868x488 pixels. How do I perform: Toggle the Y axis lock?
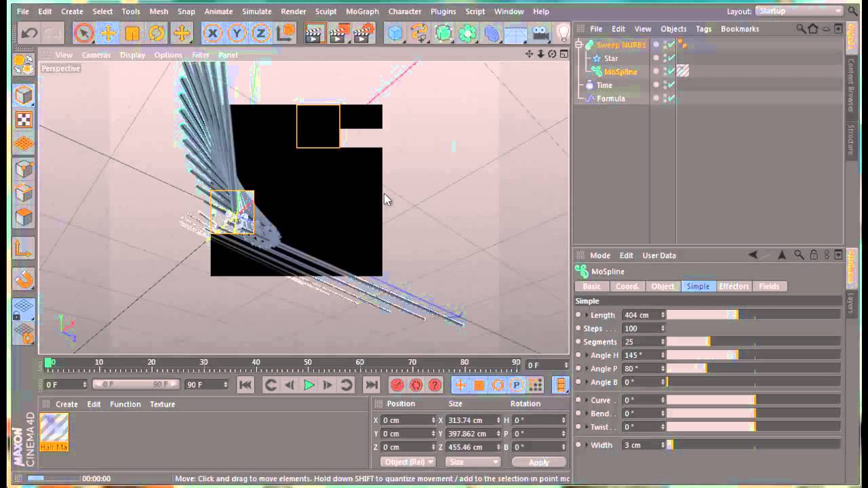tap(237, 33)
